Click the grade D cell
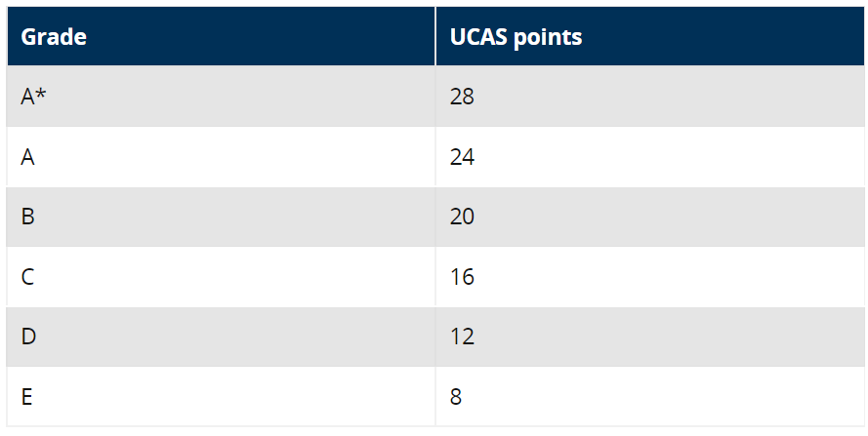Image resolution: width=868 pixels, height=436 pixels. click(27, 337)
